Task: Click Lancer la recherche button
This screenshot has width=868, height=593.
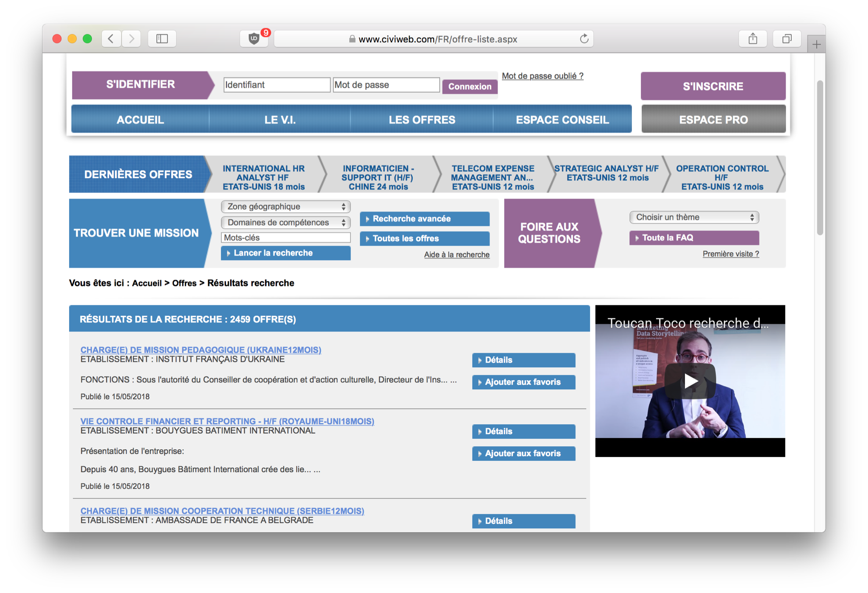Action: coord(286,253)
